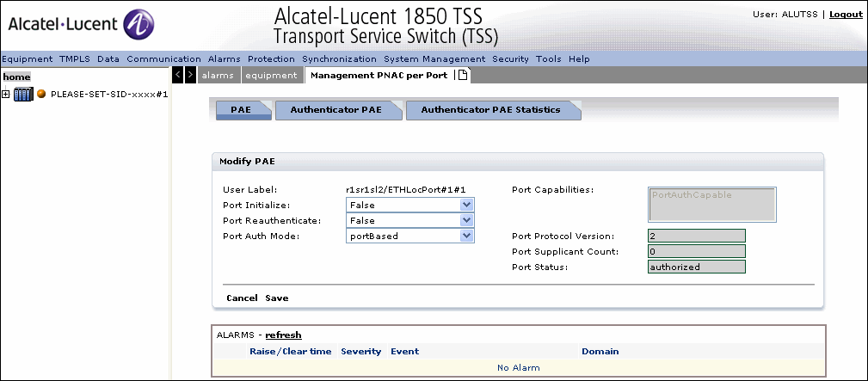Click the r1sr1sl2/ETHLocPort#1#1 user label value
The image size is (868, 381).
[x=406, y=189]
